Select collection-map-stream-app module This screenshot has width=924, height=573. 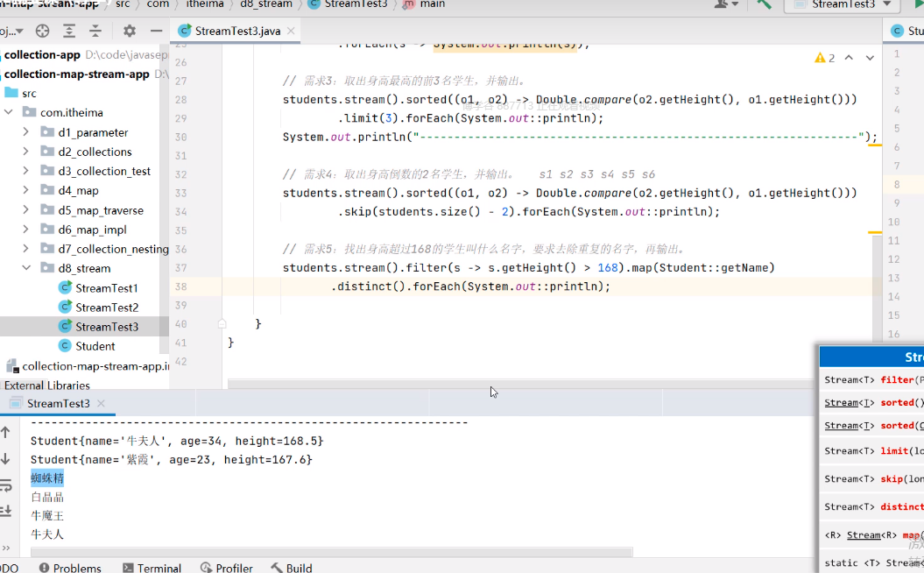click(x=76, y=74)
